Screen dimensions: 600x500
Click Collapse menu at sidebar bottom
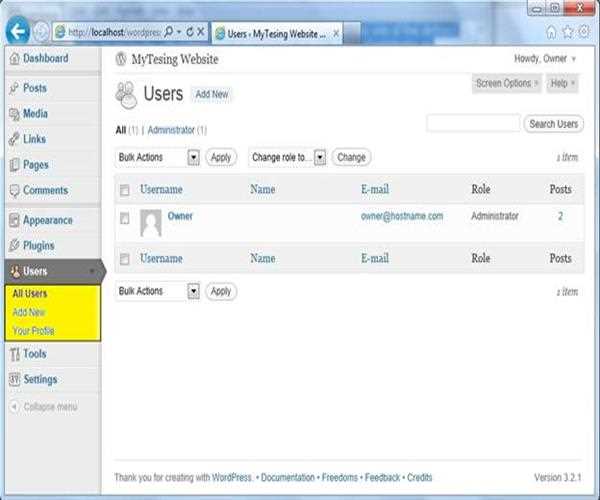48,407
